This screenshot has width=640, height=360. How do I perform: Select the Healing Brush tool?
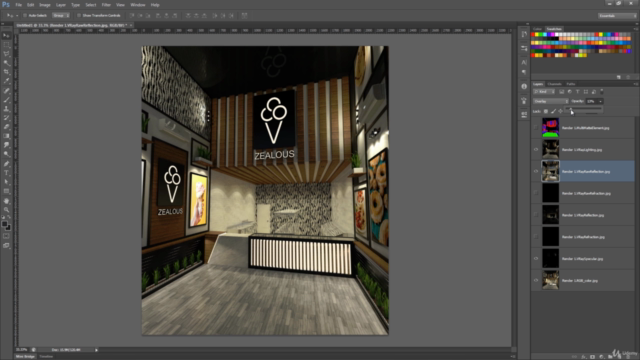coord(6,91)
